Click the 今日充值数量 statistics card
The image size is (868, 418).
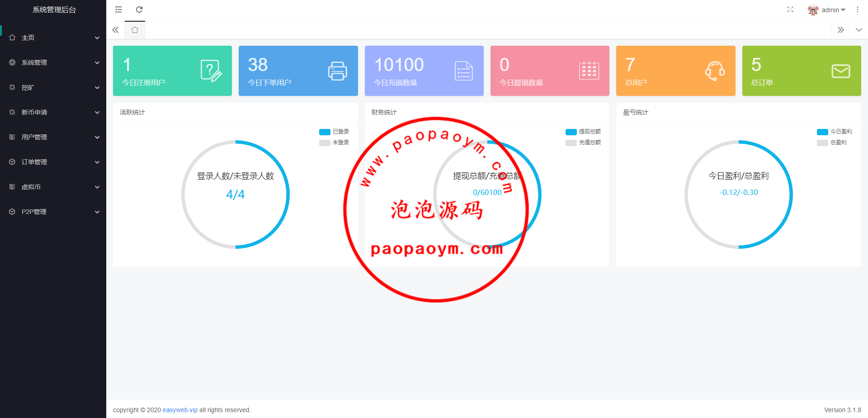tap(424, 71)
